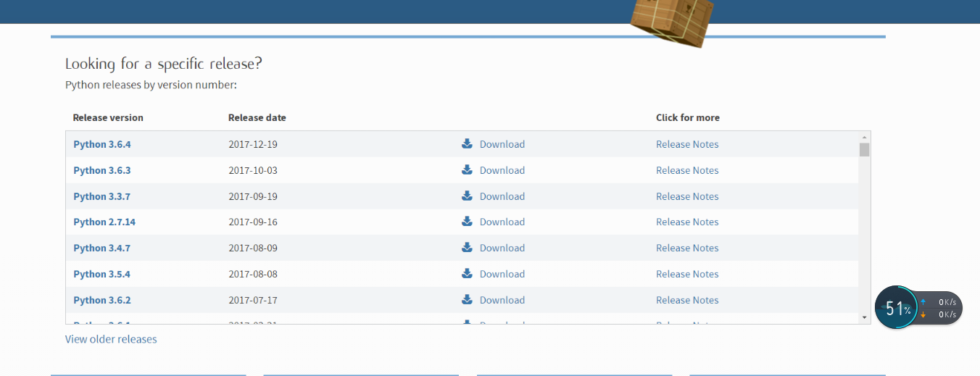Click the 51% memory usage widget
This screenshot has width=980, height=376.
[898, 308]
